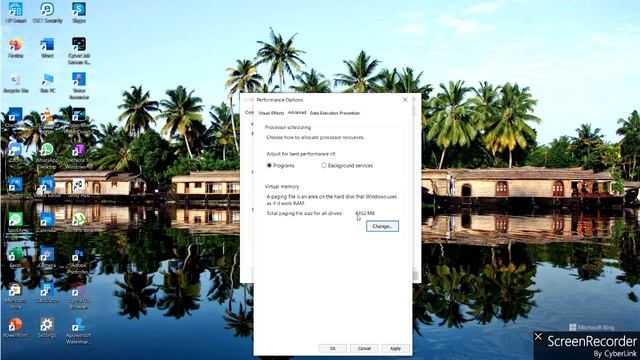Screen dimensions: 640x360
Task: Open the WhatsApp Desktop shortcut
Action: [x=47, y=156]
